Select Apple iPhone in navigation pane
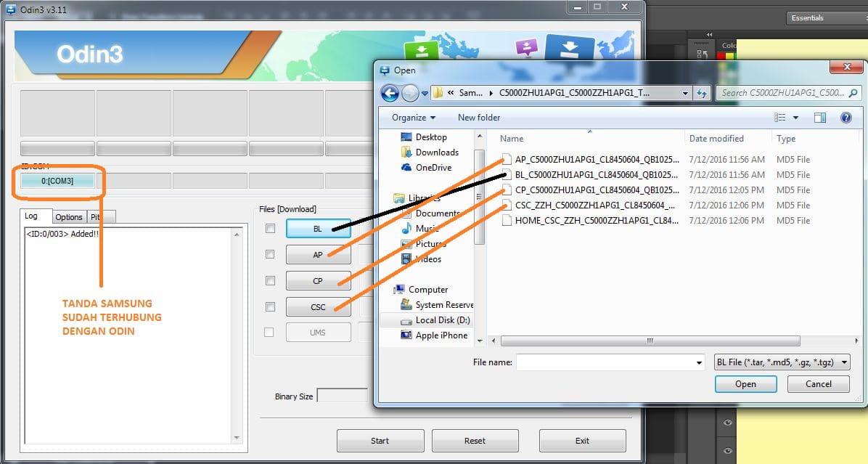Image resolution: width=868 pixels, height=464 pixels. tap(434, 335)
